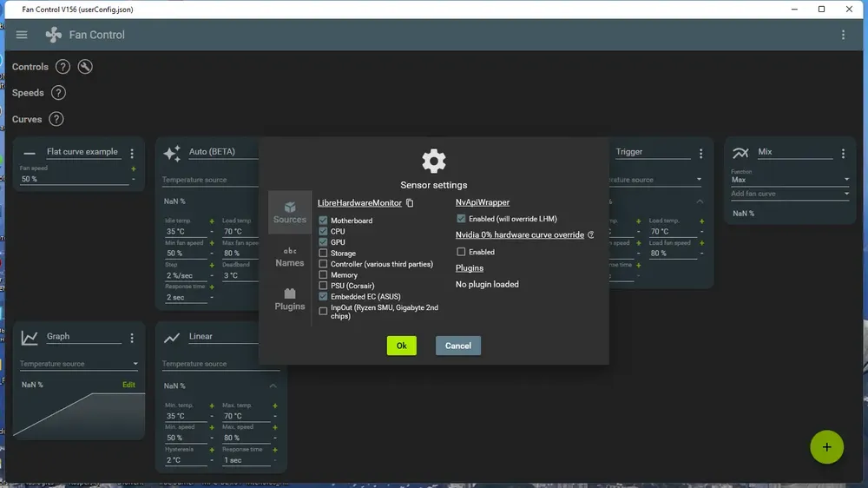Click the green add plus button
This screenshot has height=488, width=868.
826,447
